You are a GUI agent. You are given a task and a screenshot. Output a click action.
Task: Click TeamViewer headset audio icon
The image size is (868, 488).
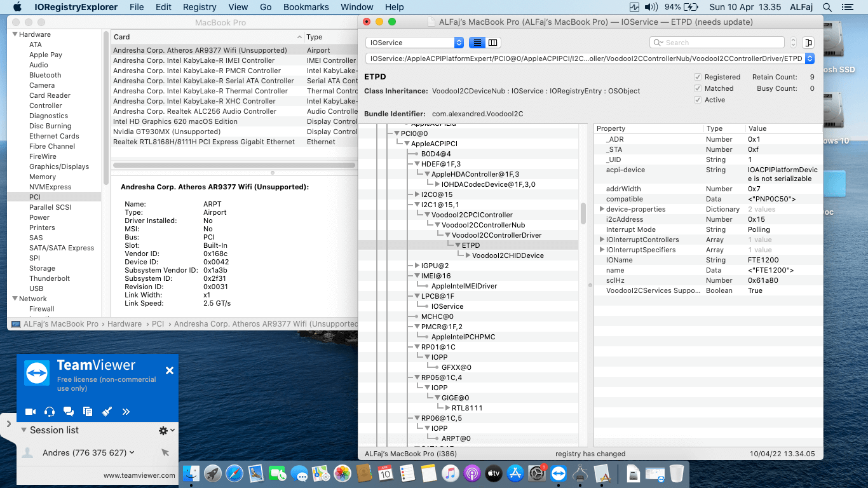[50, 412]
